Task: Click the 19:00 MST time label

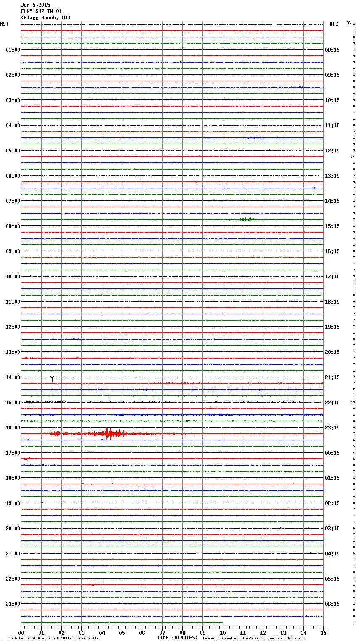Action: pyautogui.click(x=13, y=503)
